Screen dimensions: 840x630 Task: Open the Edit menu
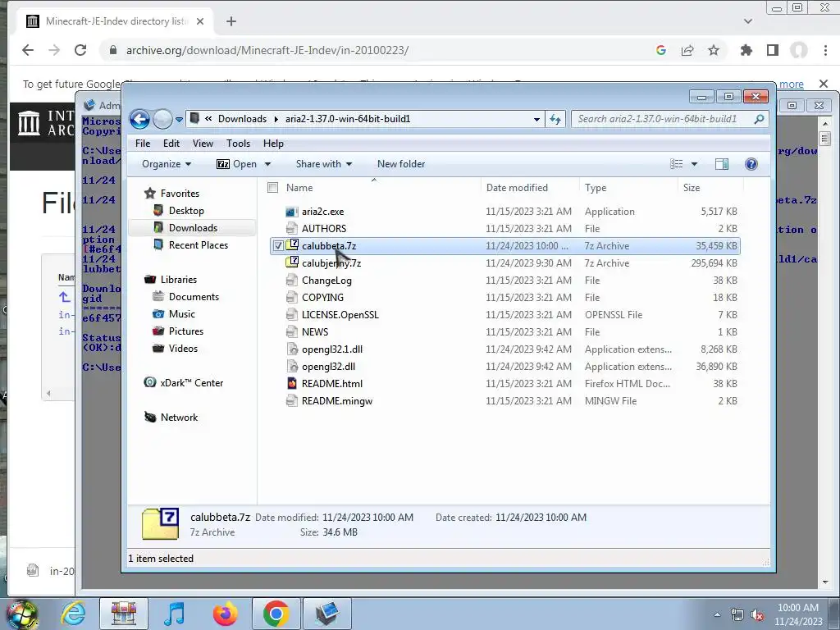coord(171,144)
